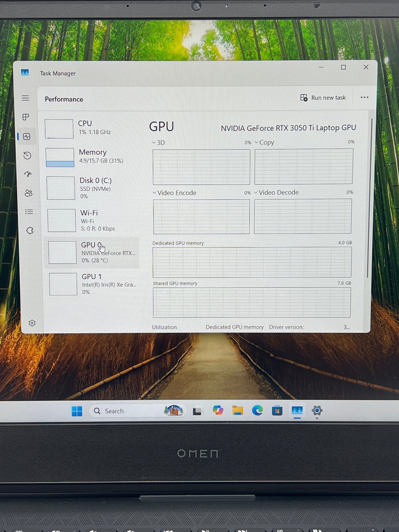Click the Video Decode utilization graph
This screenshot has height=532, width=399.
tap(303, 216)
